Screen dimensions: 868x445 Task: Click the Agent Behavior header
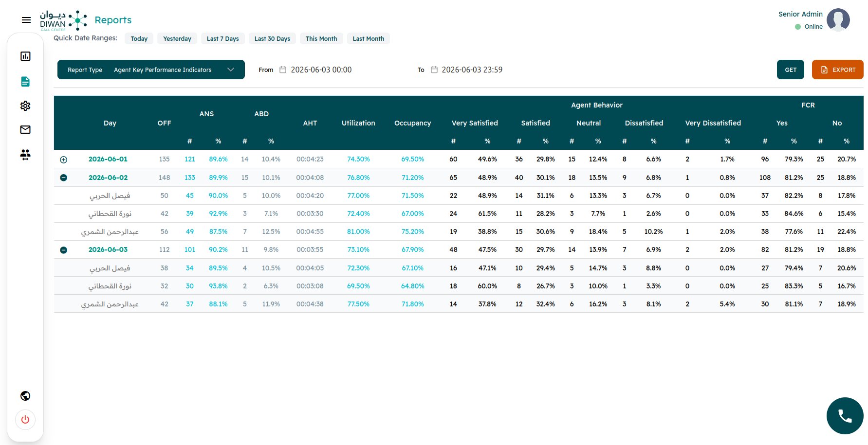pyautogui.click(x=597, y=105)
